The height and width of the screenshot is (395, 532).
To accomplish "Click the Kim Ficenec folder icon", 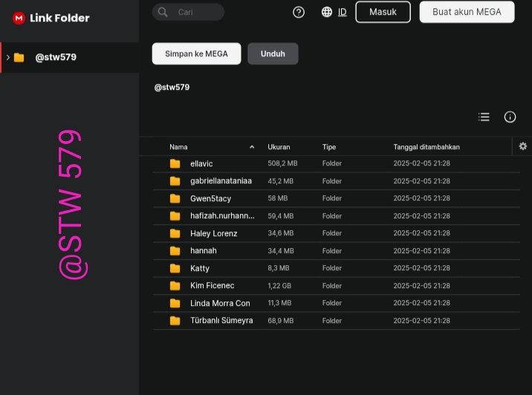I will coord(175,286).
